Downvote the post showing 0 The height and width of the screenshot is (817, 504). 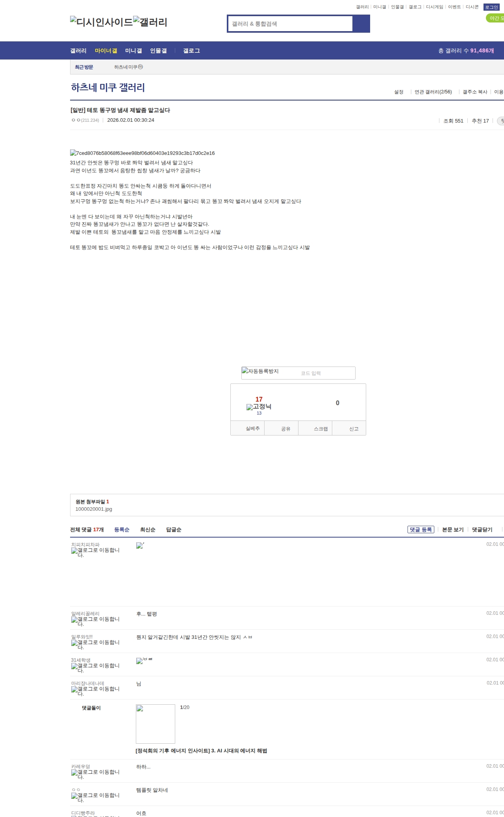click(x=337, y=403)
